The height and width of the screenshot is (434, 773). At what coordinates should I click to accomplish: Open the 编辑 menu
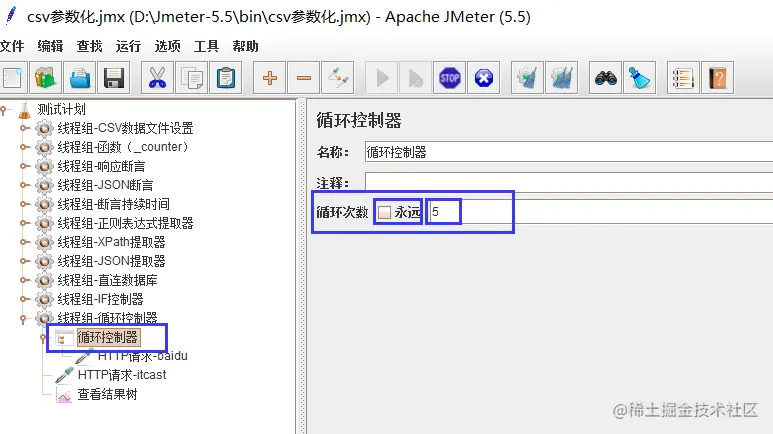coord(50,46)
